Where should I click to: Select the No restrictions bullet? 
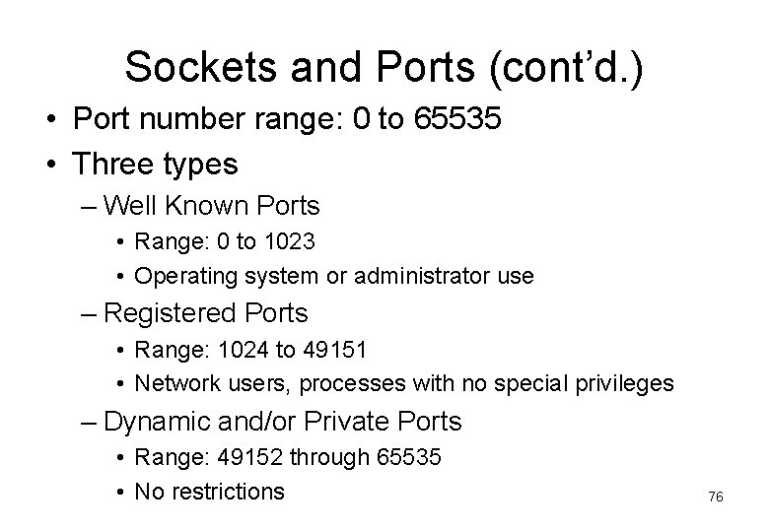209,492
